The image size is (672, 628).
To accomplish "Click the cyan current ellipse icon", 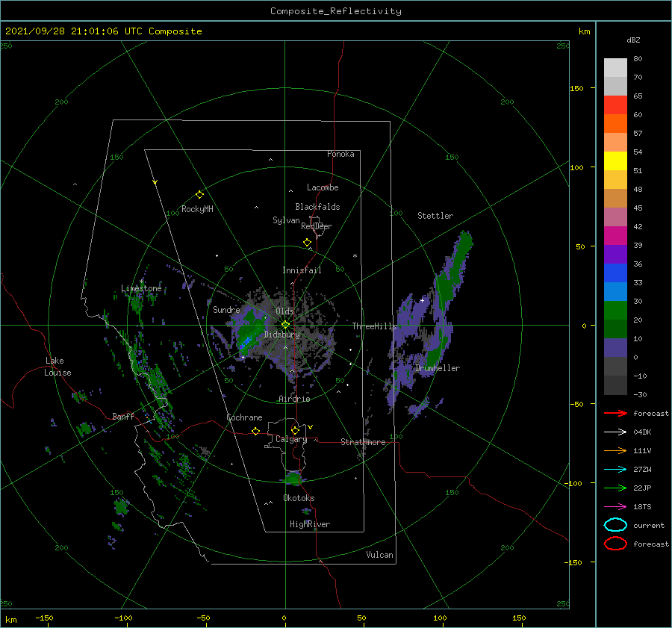I will pos(615,525).
